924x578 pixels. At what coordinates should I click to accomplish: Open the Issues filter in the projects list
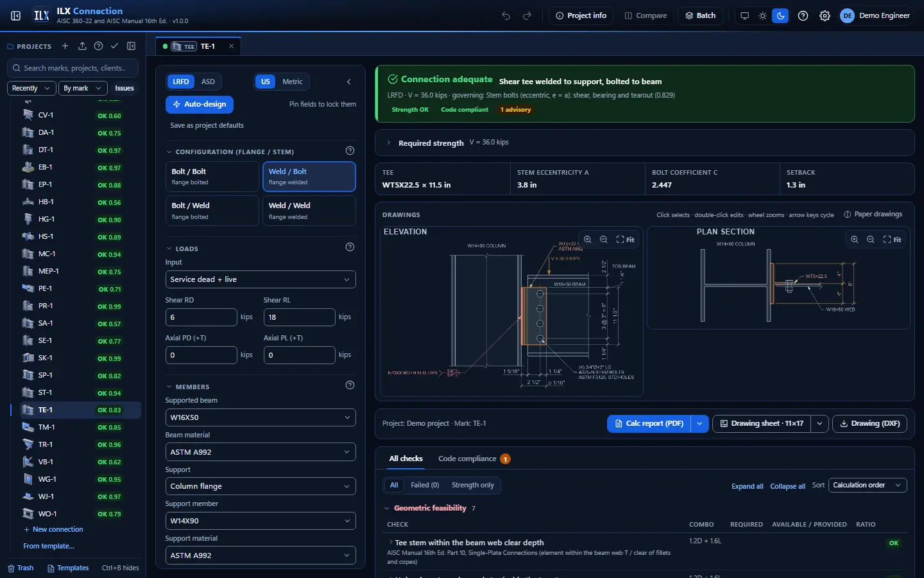[x=124, y=88]
